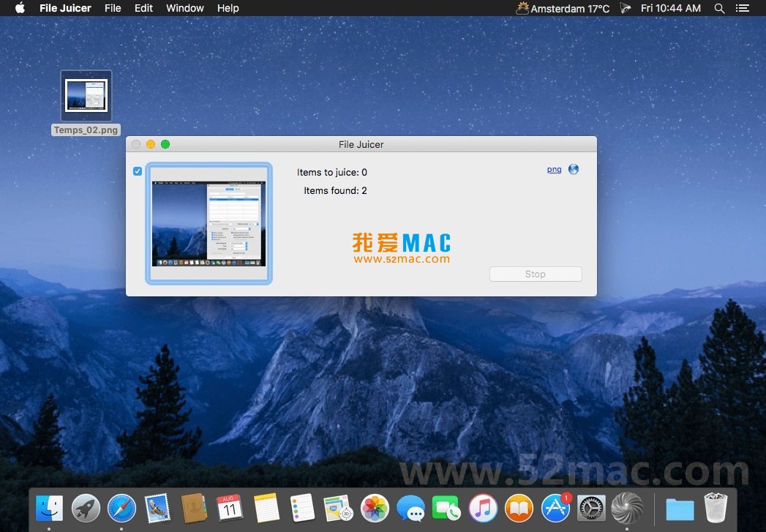This screenshot has height=532, width=766.
Task: Open the Help menu
Action: [x=228, y=8]
